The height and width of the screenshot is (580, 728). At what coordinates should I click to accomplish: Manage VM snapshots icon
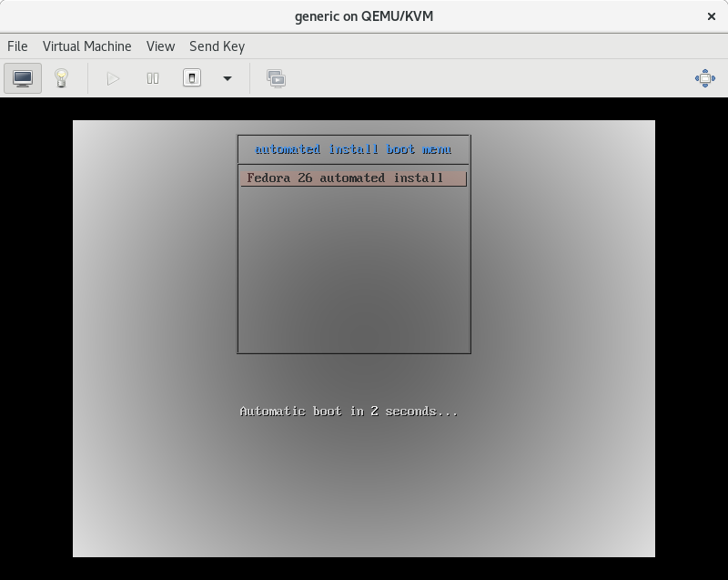tap(277, 78)
